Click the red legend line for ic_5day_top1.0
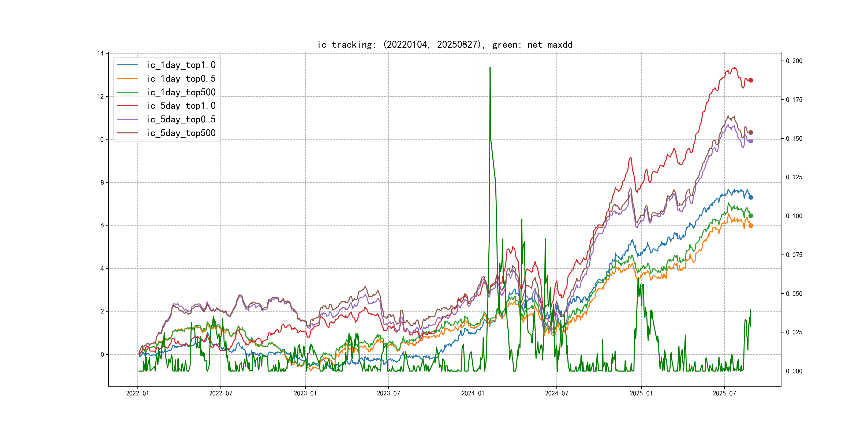 coord(127,106)
